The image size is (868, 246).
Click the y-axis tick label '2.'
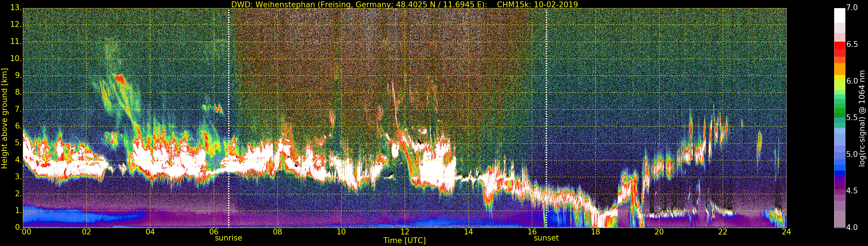click(x=19, y=193)
